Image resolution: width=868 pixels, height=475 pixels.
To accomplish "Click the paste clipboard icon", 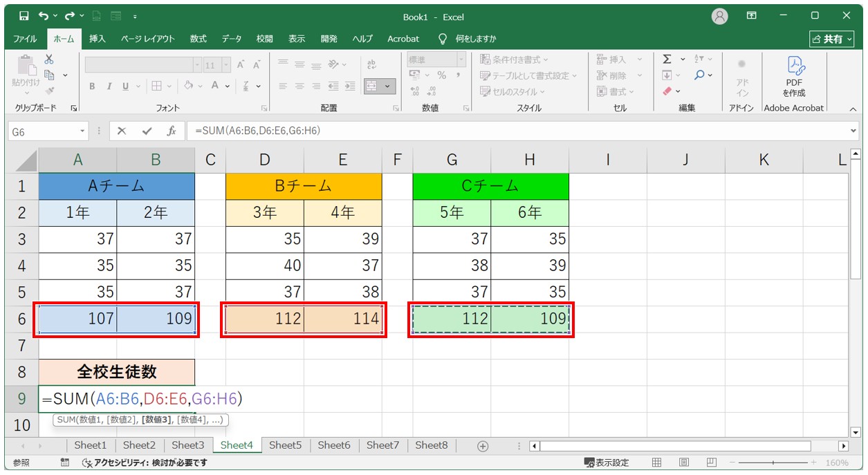I will click(x=26, y=64).
